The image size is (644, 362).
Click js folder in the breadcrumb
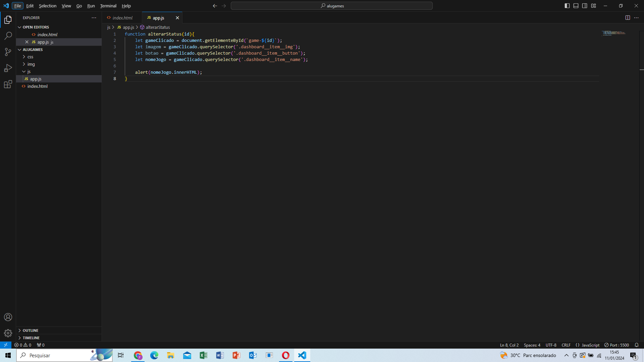click(109, 27)
